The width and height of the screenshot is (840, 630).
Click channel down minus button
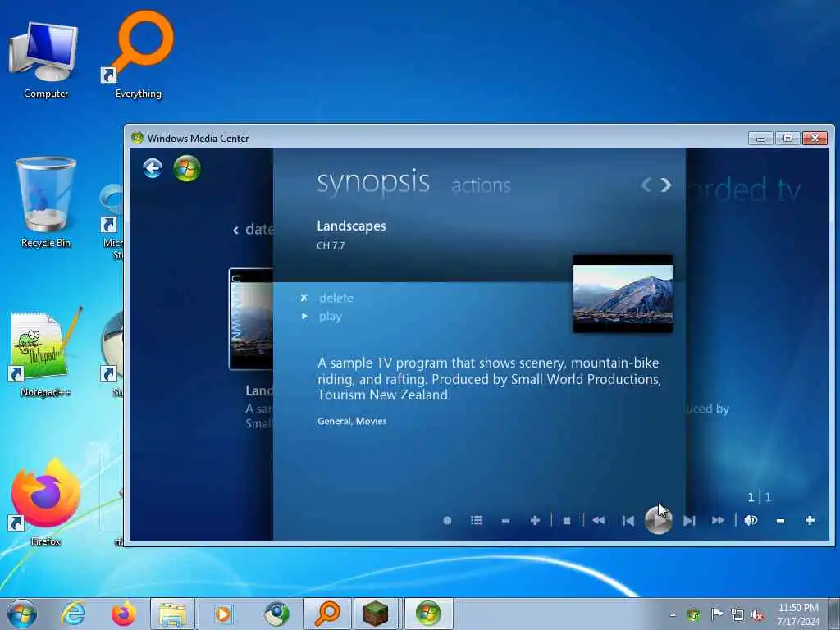coord(505,521)
